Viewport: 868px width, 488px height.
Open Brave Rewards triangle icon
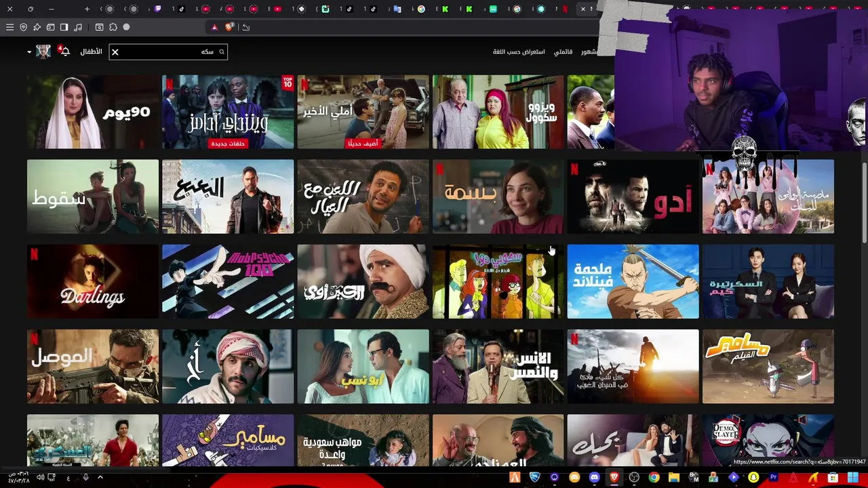pyautogui.click(x=214, y=27)
